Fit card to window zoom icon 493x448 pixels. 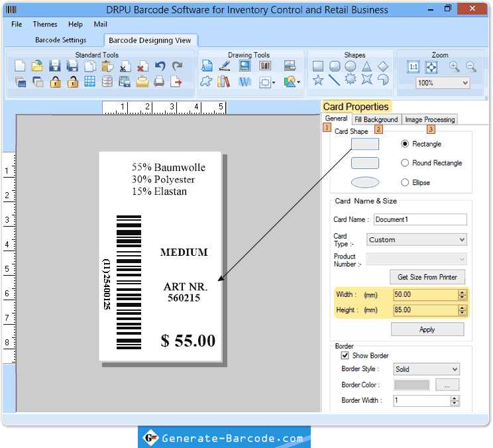(x=431, y=67)
